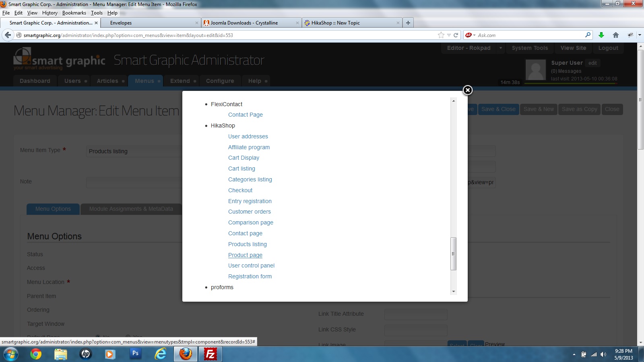Click the volume speaker tray icon
644x362 pixels.
point(603,354)
